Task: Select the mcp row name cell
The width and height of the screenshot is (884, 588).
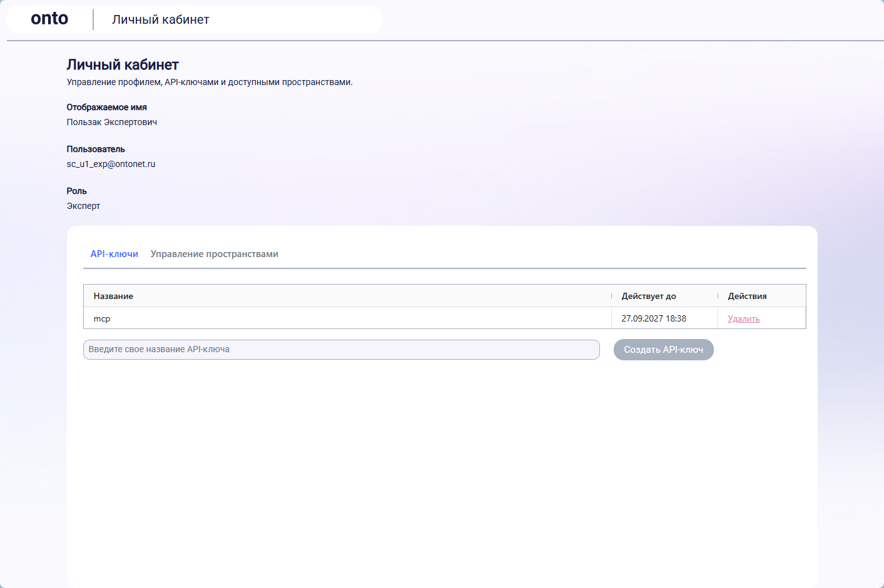Action: pos(347,318)
